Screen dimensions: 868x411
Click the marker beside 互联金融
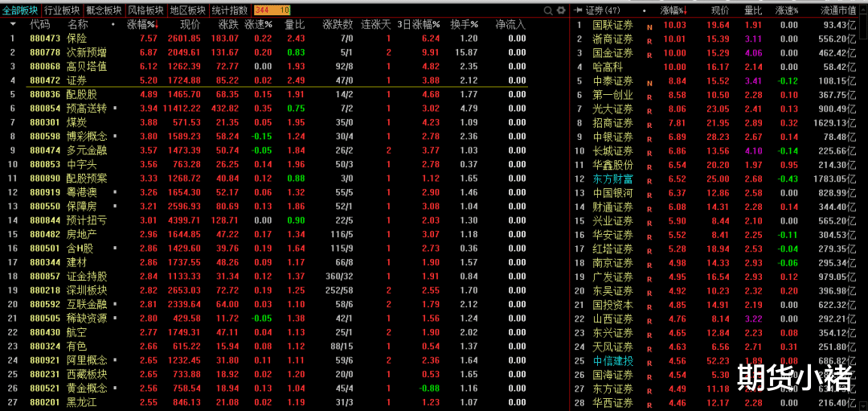pyautogui.click(x=115, y=305)
